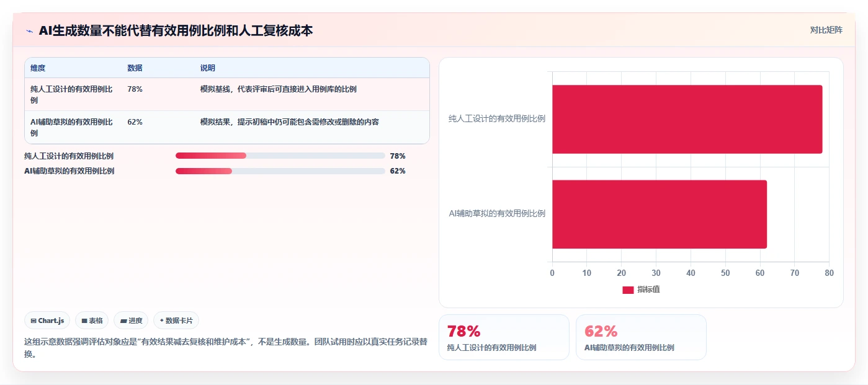Click the 进度 tag chip
Image resolution: width=868 pixels, height=385 pixels.
[x=131, y=321]
